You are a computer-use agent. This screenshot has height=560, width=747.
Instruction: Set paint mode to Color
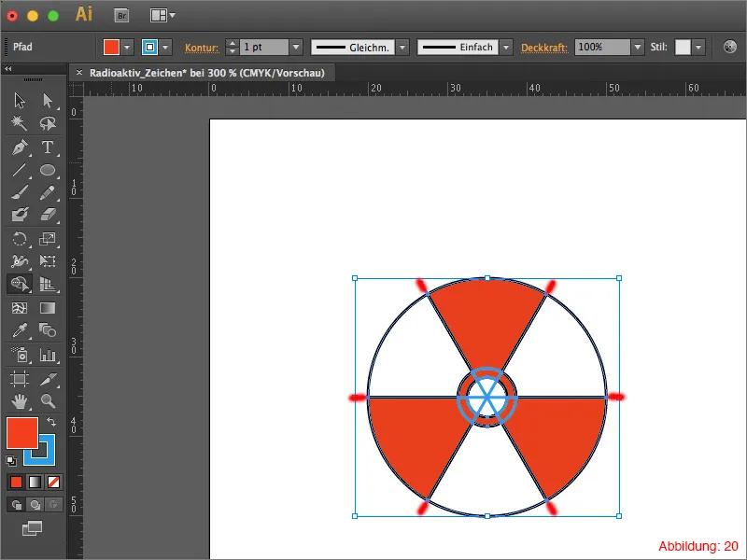16,483
